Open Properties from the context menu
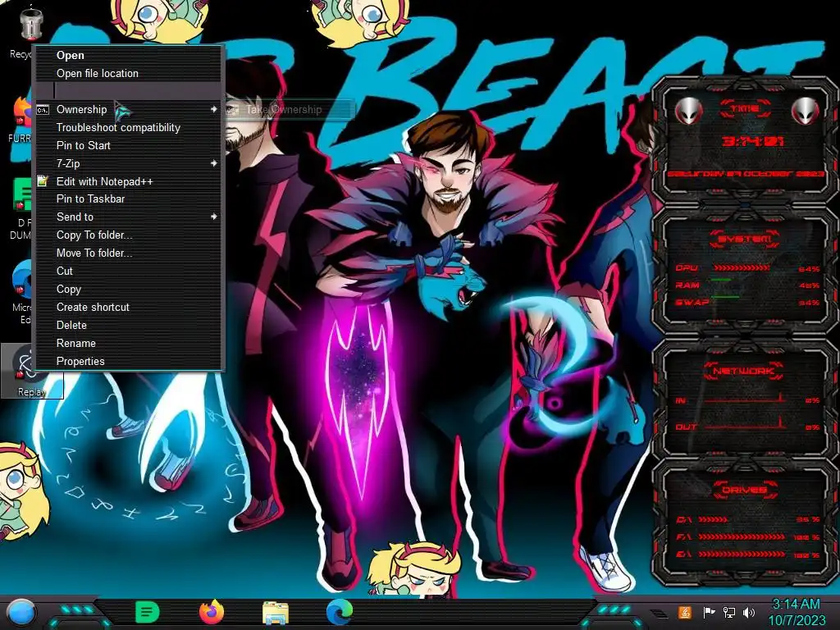The height and width of the screenshot is (630, 840). click(129, 361)
